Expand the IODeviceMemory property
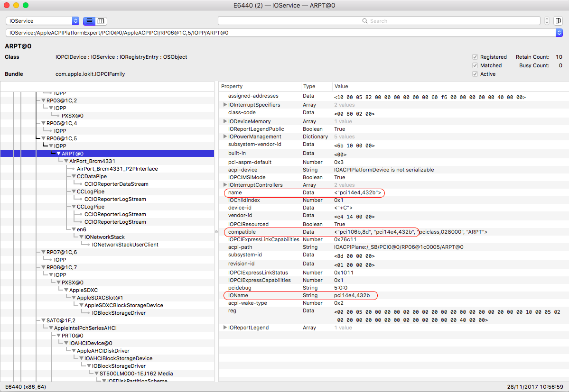This screenshot has width=569, height=392. [225, 121]
